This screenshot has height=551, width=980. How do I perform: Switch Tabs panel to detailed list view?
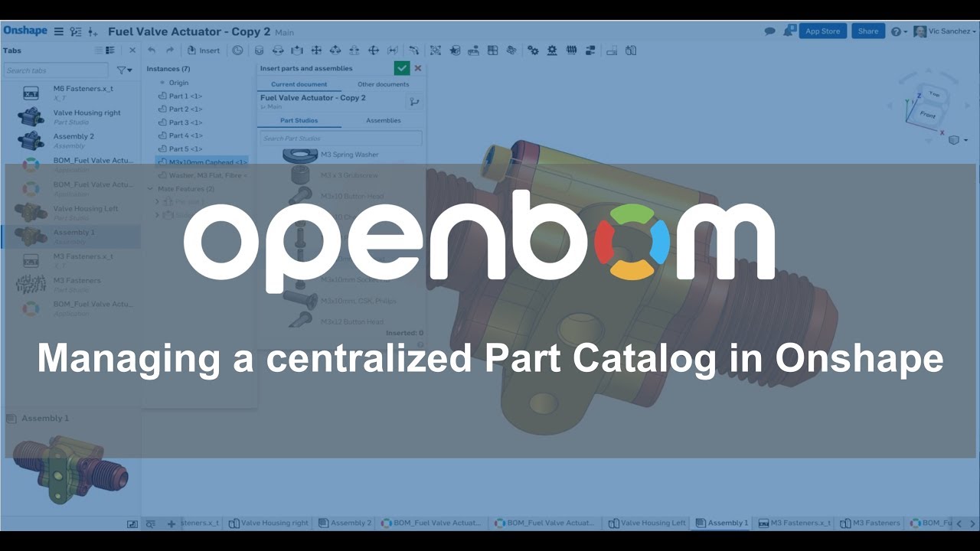[110, 51]
